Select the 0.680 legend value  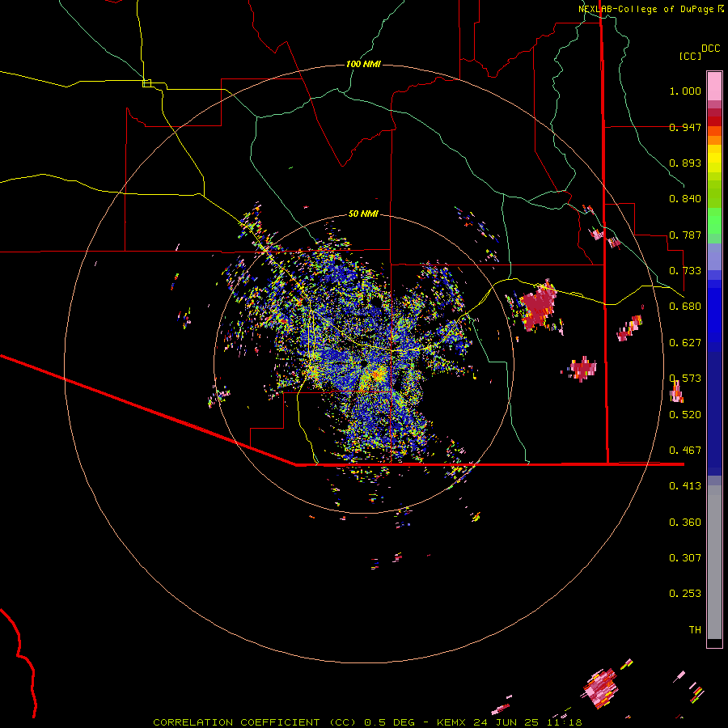pyautogui.click(x=685, y=307)
